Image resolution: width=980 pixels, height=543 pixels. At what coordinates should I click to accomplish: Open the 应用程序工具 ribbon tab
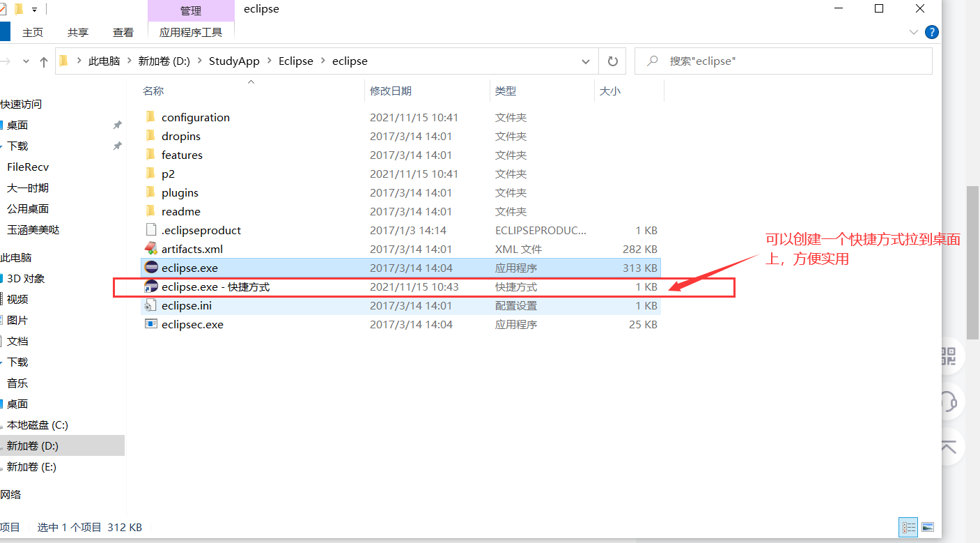tap(191, 31)
